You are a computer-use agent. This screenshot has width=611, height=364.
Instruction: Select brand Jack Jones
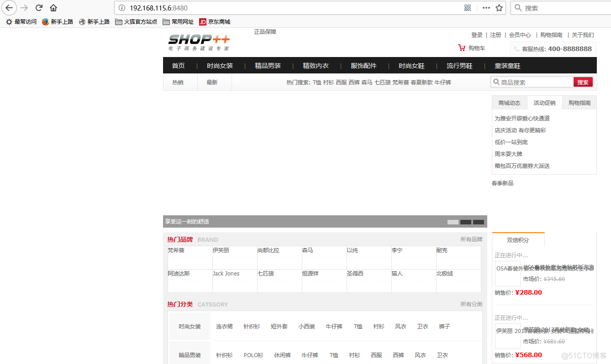coord(226,274)
